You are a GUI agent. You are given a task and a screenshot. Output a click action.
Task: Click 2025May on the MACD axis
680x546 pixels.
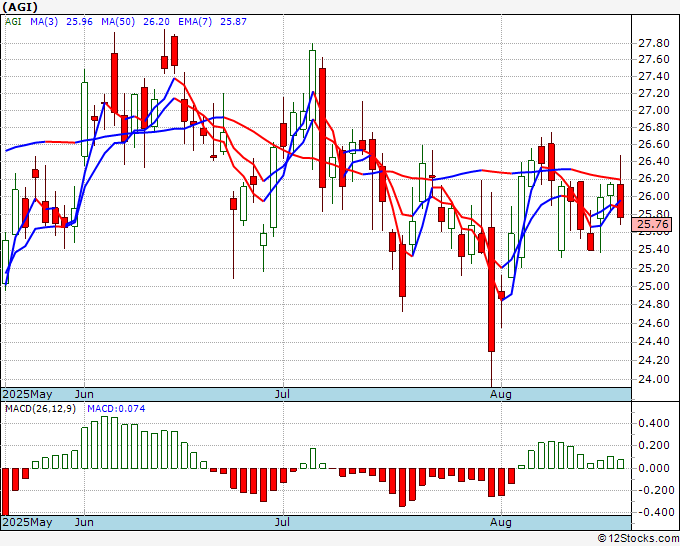[x=27, y=522]
